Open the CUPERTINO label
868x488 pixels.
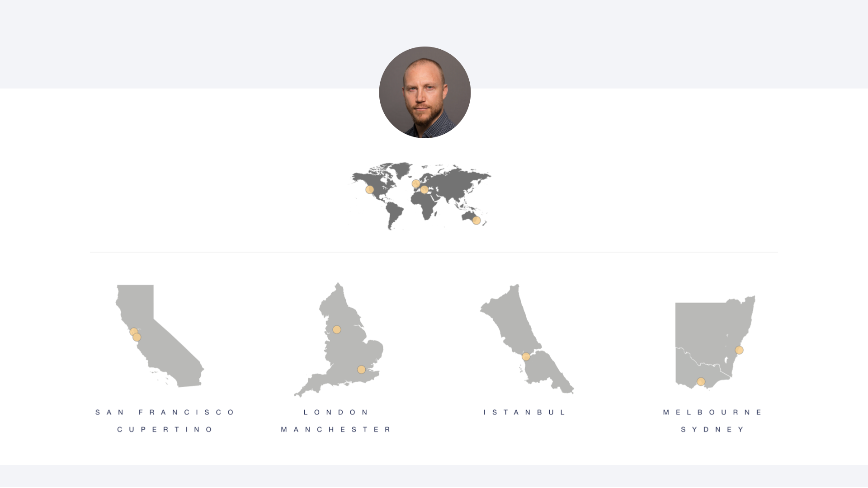(x=165, y=429)
